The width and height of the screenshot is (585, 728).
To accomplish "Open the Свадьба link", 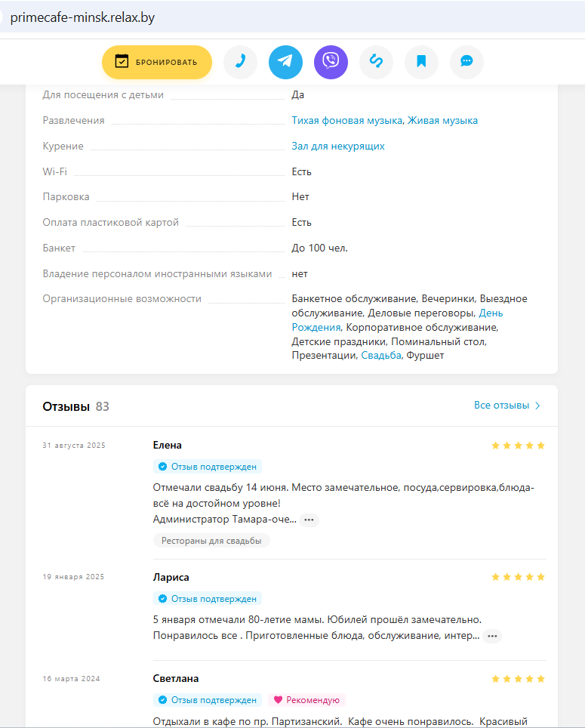I will pos(381,355).
